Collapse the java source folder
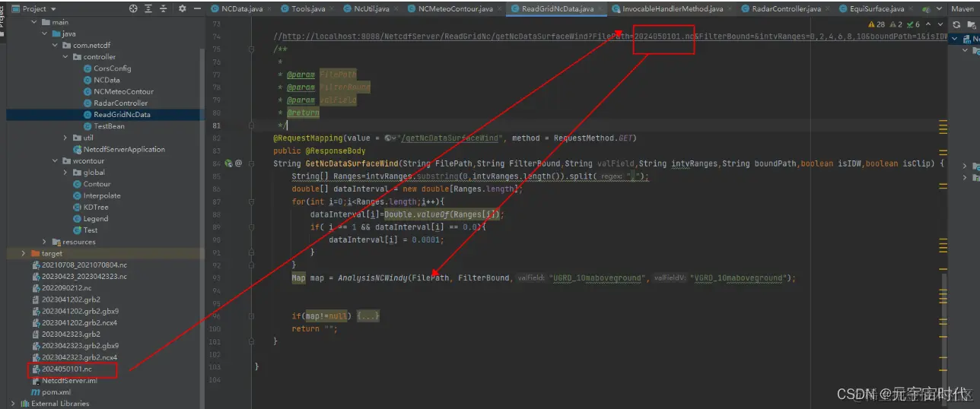Screen dimensions: 980x409 (x=45, y=33)
